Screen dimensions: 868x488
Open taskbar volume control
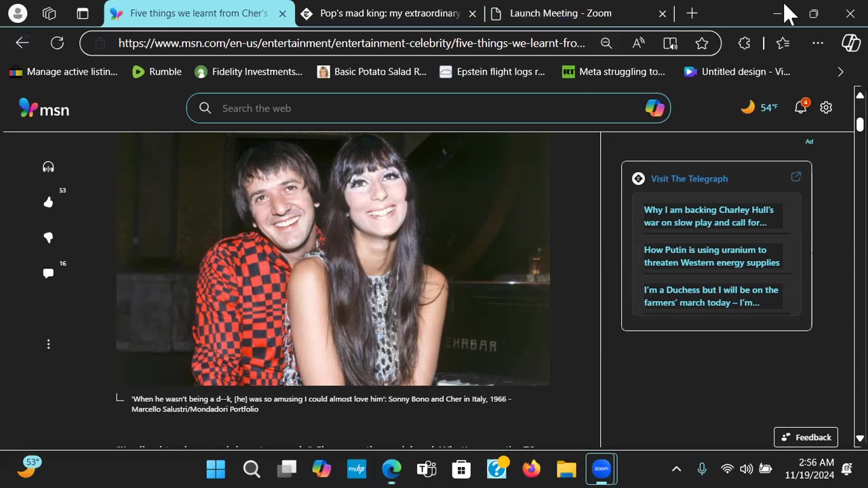coord(746,469)
